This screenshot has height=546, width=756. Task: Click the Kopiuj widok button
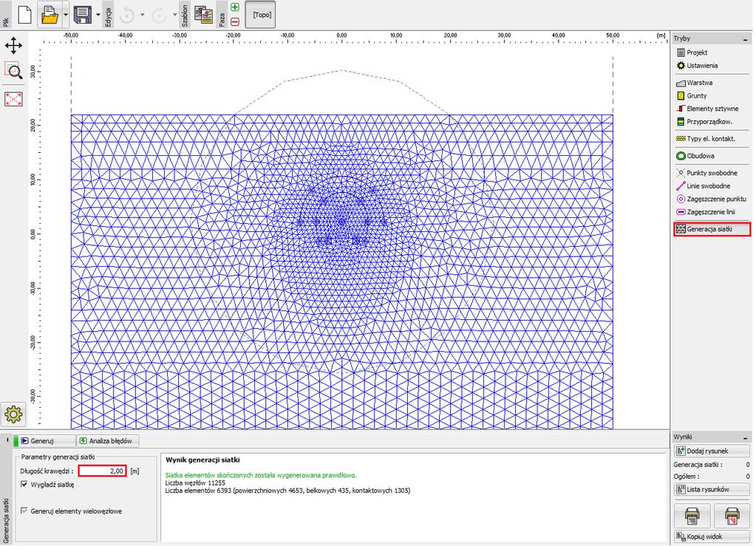click(712, 536)
